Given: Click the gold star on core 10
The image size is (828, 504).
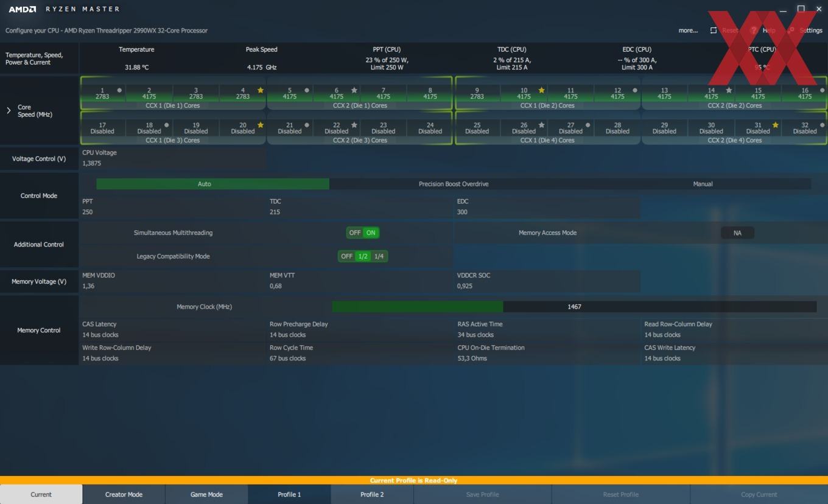Looking at the screenshot, I should [541, 90].
